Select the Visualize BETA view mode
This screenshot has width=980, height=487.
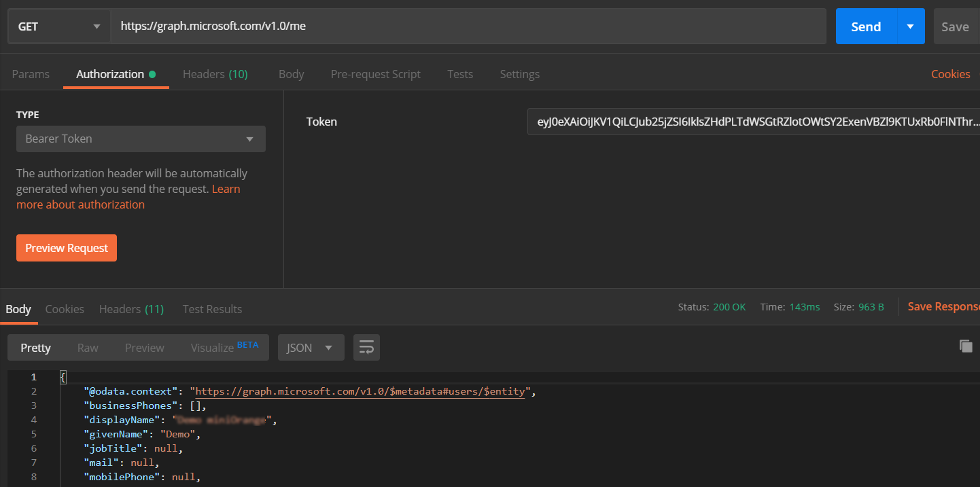coord(224,347)
